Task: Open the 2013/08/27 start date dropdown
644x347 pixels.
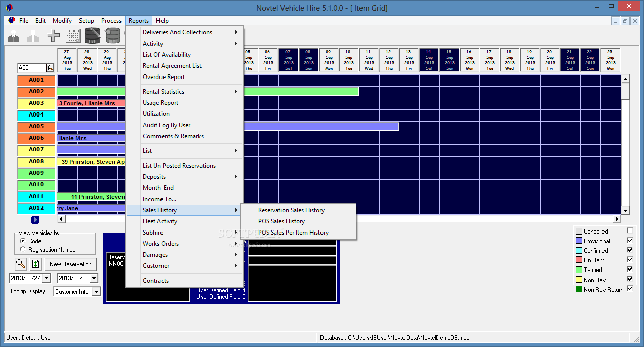Action: pyautogui.click(x=47, y=278)
